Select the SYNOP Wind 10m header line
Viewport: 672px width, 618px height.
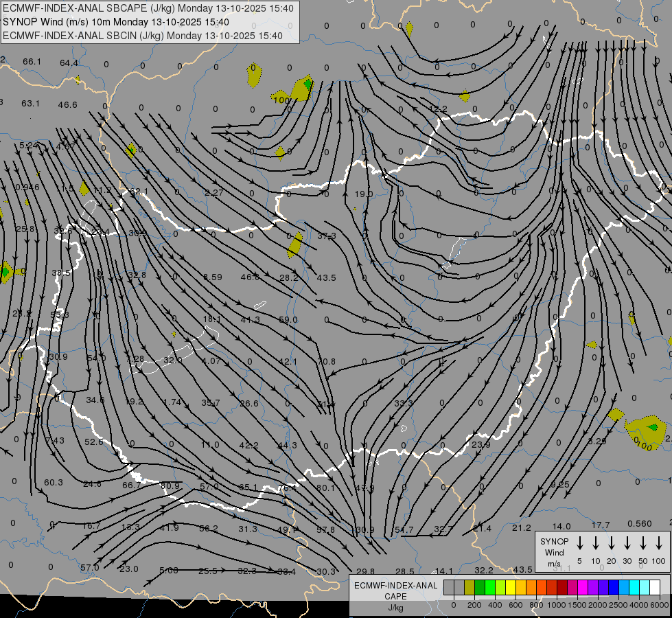pos(116,22)
